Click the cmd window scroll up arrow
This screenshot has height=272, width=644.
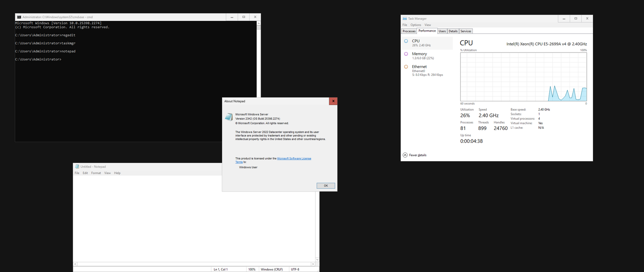(x=259, y=23)
